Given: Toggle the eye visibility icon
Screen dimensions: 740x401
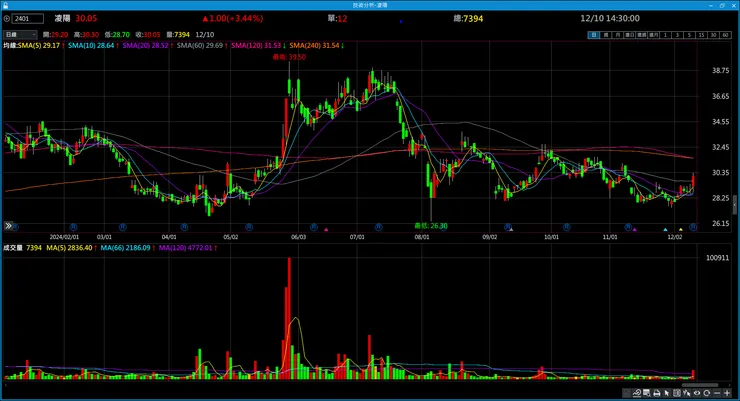Looking at the screenshot, I should pyautogui.click(x=697, y=393).
